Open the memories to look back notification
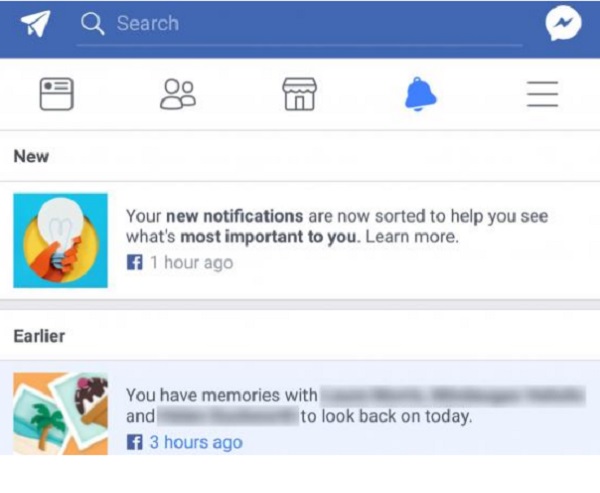This screenshot has height=493, width=600. point(300,408)
